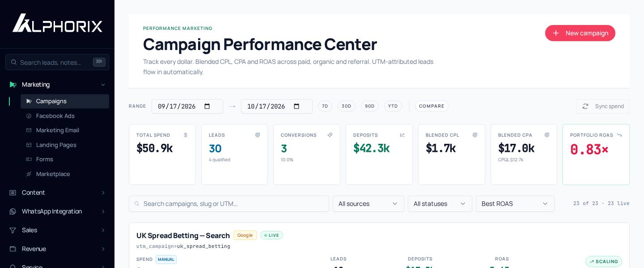644x268 pixels.
Task: Click the Total Spend $50.9k value
Action: click(154, 148)
